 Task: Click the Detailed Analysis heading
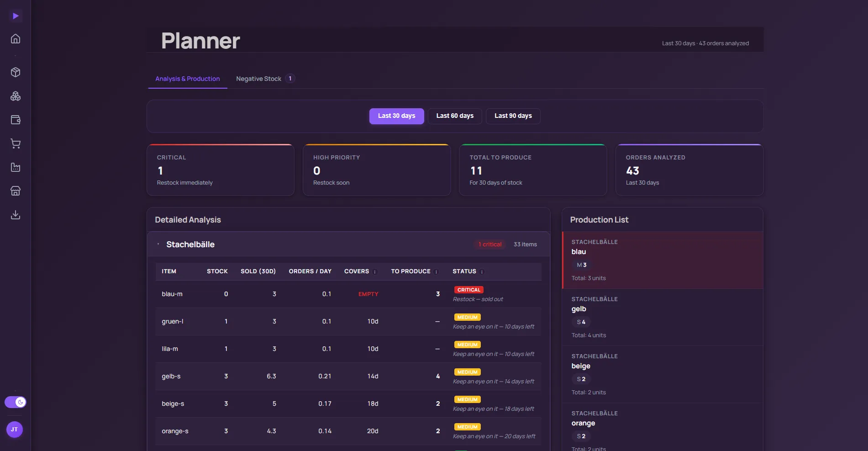coord(188,220)
